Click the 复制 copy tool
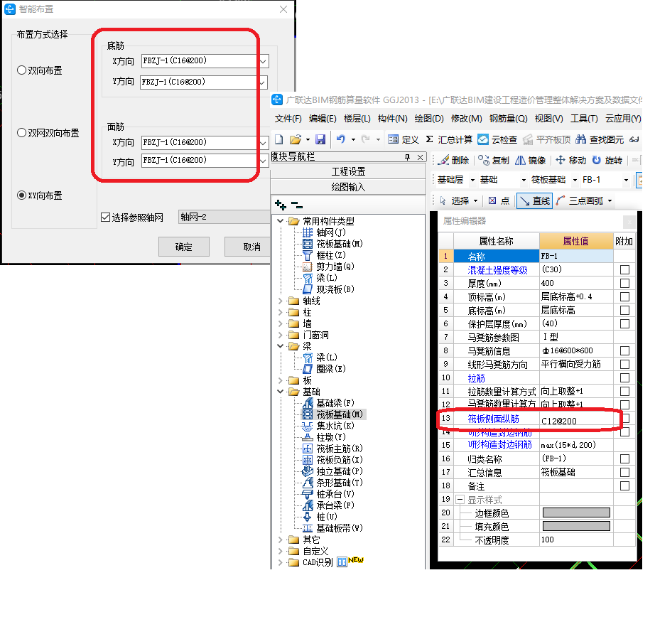 tap(494, 160)
